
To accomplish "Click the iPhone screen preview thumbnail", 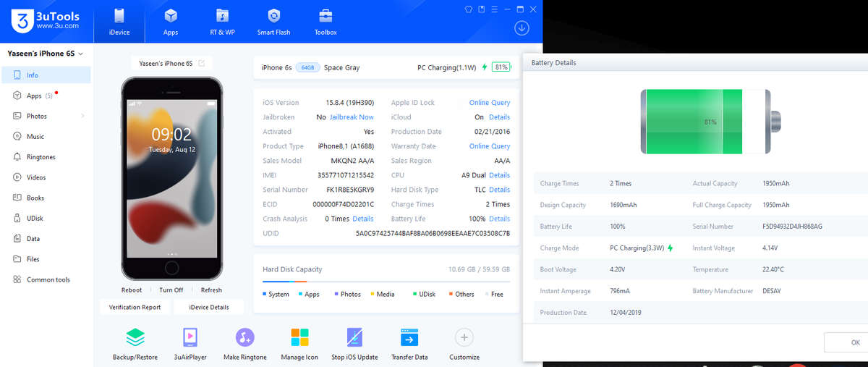I will (171, 177).
